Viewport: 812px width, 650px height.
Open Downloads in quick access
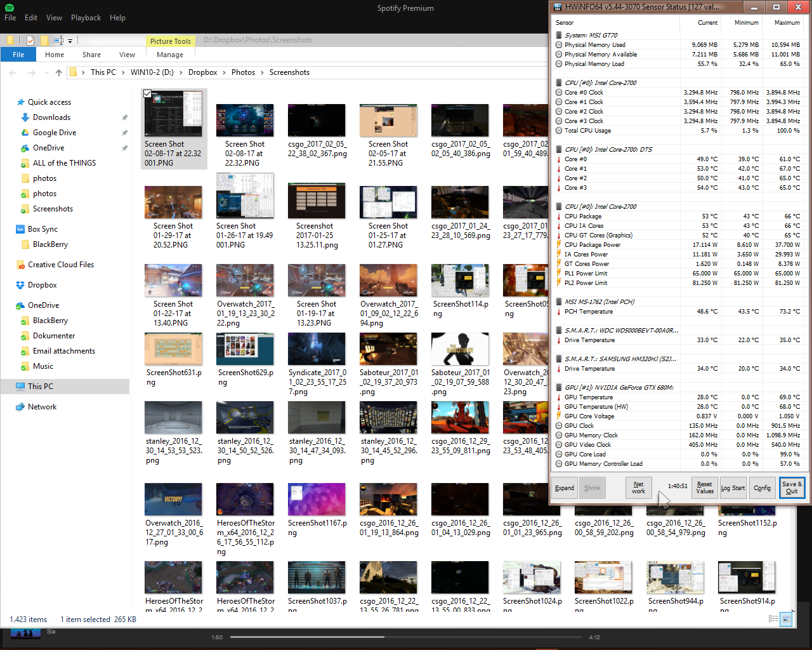51,117
